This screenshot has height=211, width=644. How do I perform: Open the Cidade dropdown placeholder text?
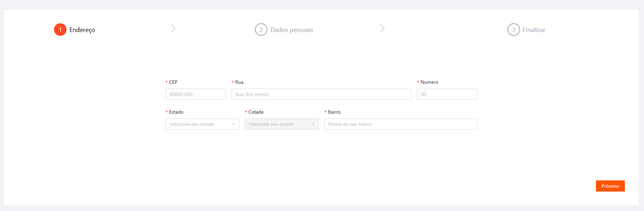coord(271,124)
